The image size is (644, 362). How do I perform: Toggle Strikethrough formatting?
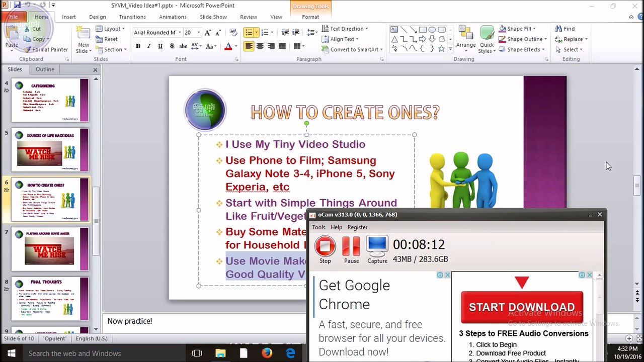(183, 46)
